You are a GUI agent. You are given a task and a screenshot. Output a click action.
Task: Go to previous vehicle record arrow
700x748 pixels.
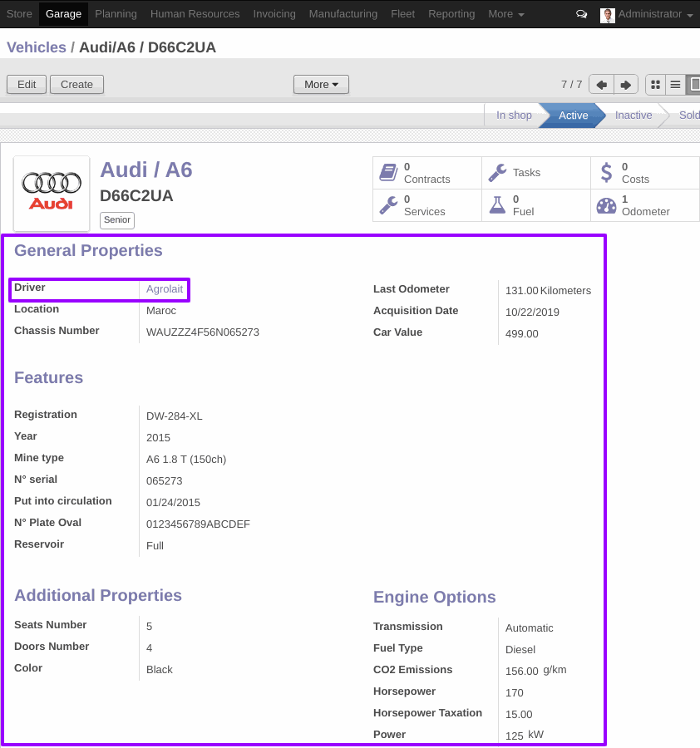pyautogui.click(x=602, y=85)
